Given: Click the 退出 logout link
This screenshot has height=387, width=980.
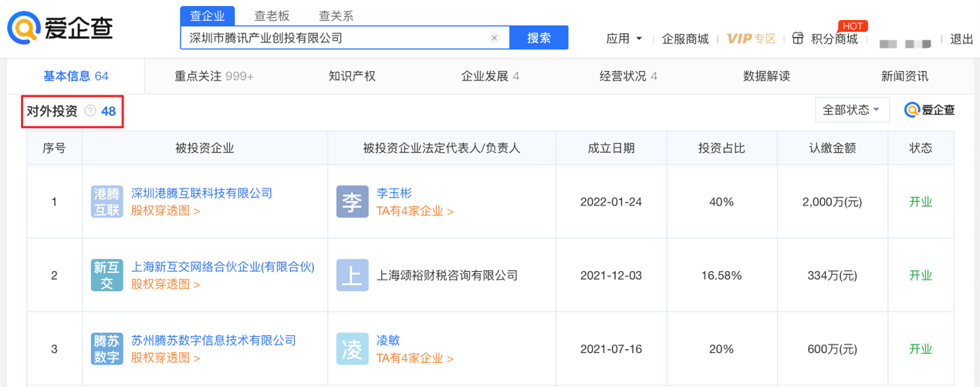Looking at the screenshot, I should 961,39.
